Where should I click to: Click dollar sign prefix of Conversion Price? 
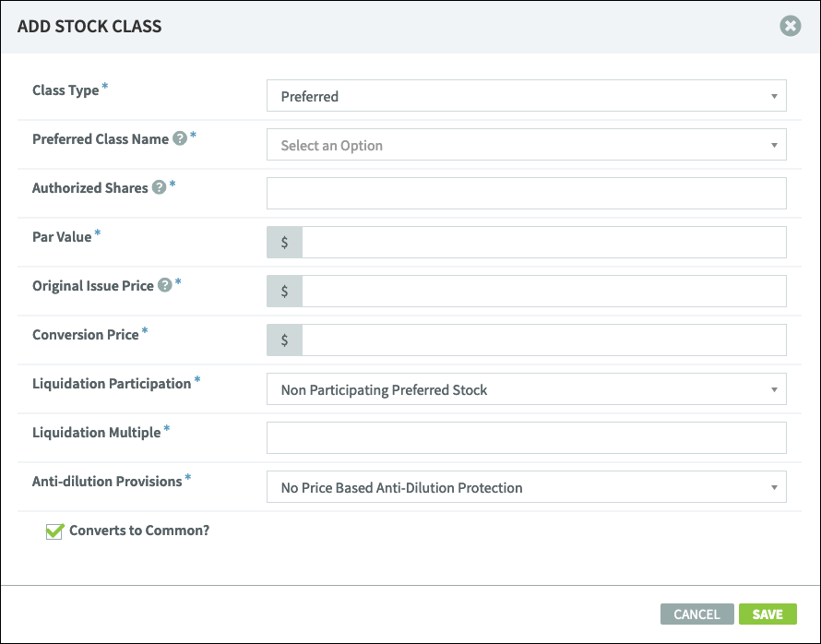point(284,340)
